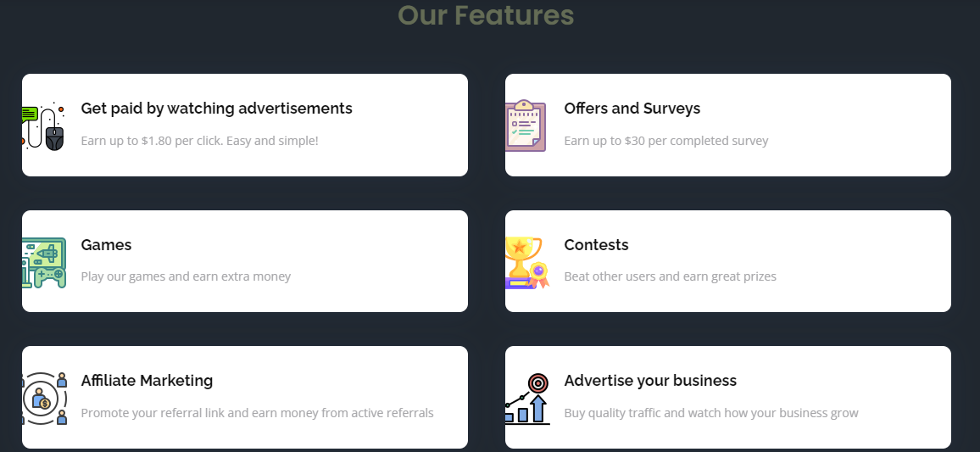Open the 'Advertise your business' heading

(650, 381)
